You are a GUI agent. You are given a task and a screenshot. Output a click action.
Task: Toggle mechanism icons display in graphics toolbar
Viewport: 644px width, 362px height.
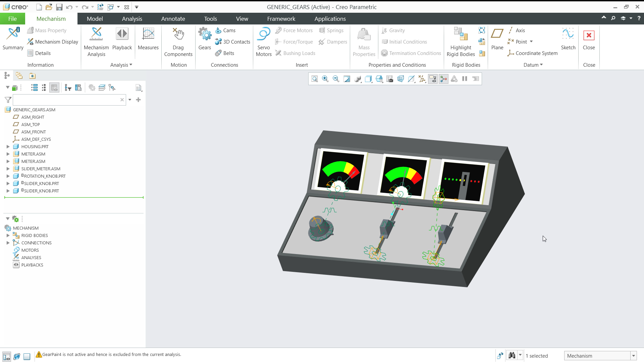443,79
